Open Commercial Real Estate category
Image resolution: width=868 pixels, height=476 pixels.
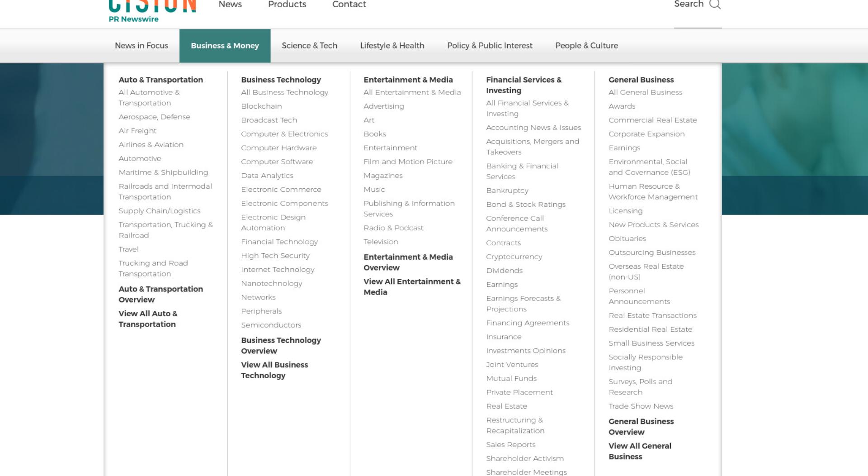click(x=653, y=120)
